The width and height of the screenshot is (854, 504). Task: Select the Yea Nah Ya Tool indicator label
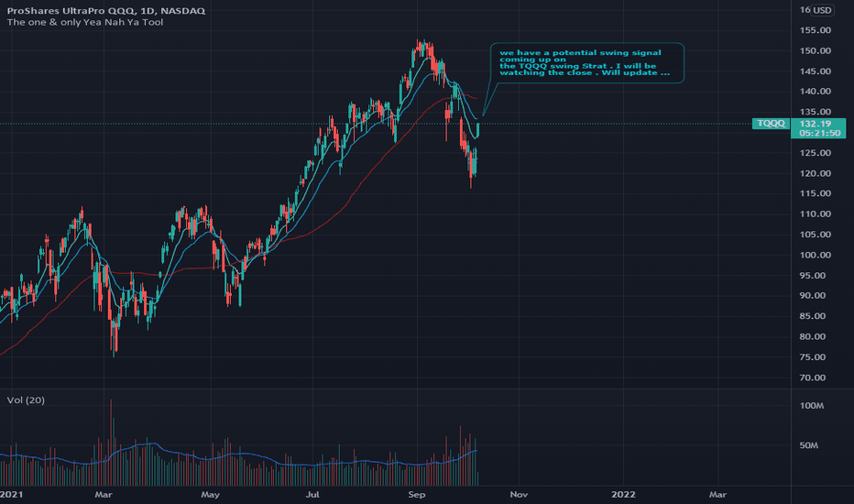[x=85, y=22]
